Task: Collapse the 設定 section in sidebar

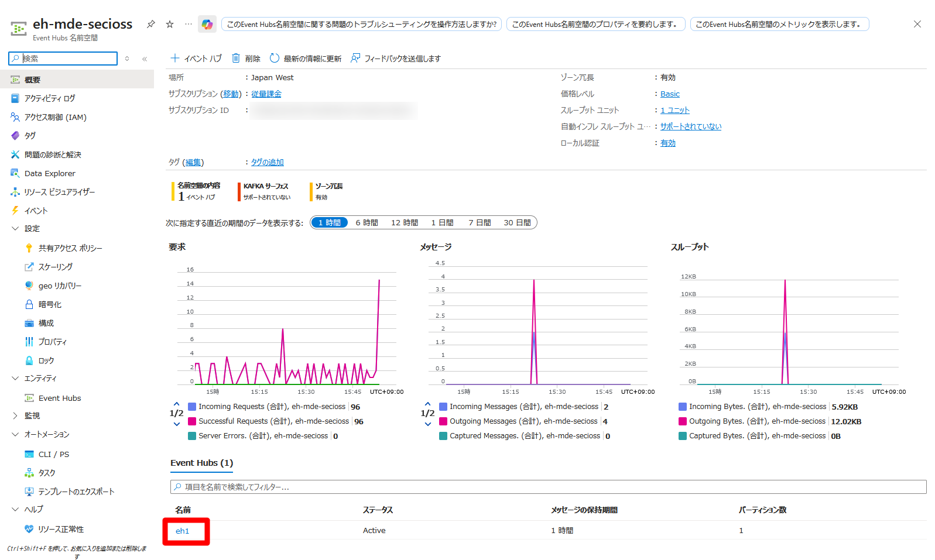Action: point(15,228)
